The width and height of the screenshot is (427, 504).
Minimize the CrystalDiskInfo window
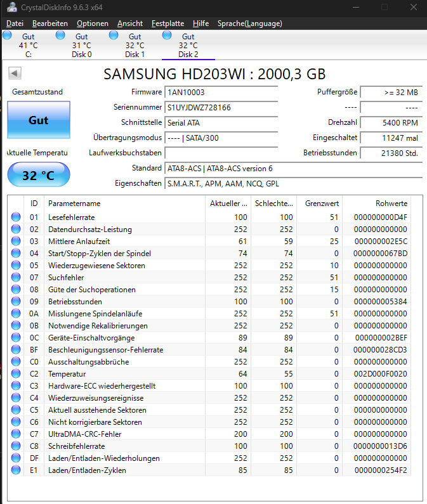point(356,7)
